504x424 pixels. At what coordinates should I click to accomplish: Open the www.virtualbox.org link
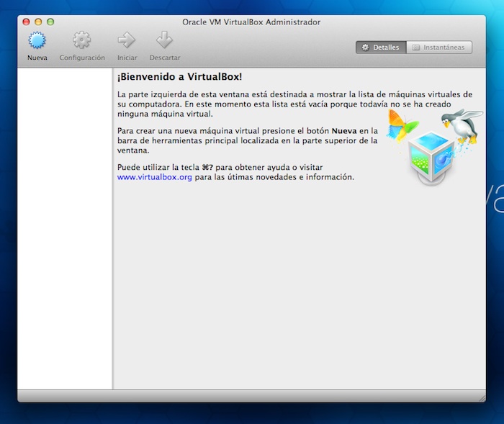coord(154,177)
